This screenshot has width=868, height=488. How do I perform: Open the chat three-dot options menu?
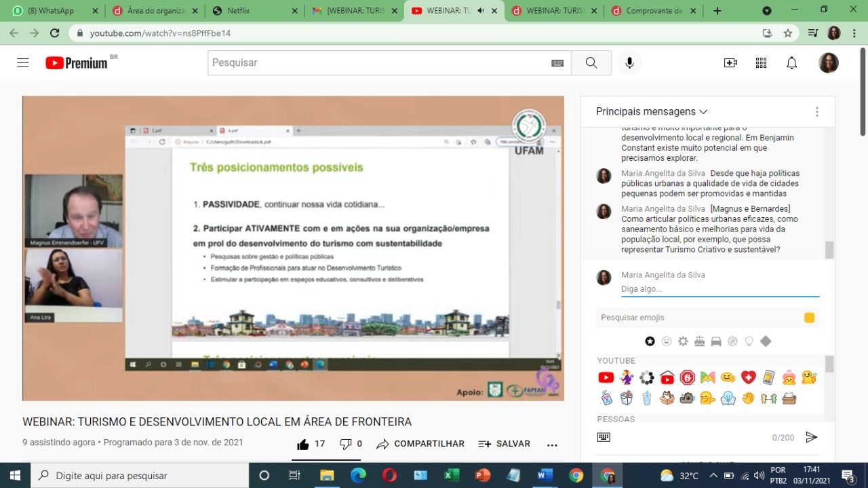click(816, 112)
